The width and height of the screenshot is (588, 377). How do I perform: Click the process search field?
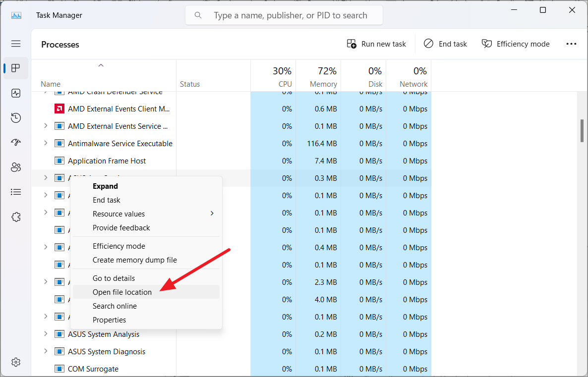[284, 15]
